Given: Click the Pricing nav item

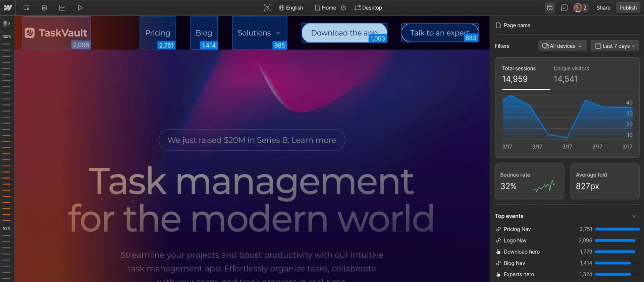Looking at the screenshot, I should pyautogui.click(x=158, y=33).
